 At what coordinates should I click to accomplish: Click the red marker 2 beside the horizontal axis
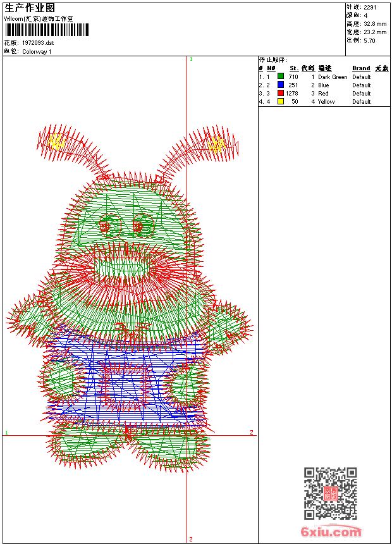[252, 432]
